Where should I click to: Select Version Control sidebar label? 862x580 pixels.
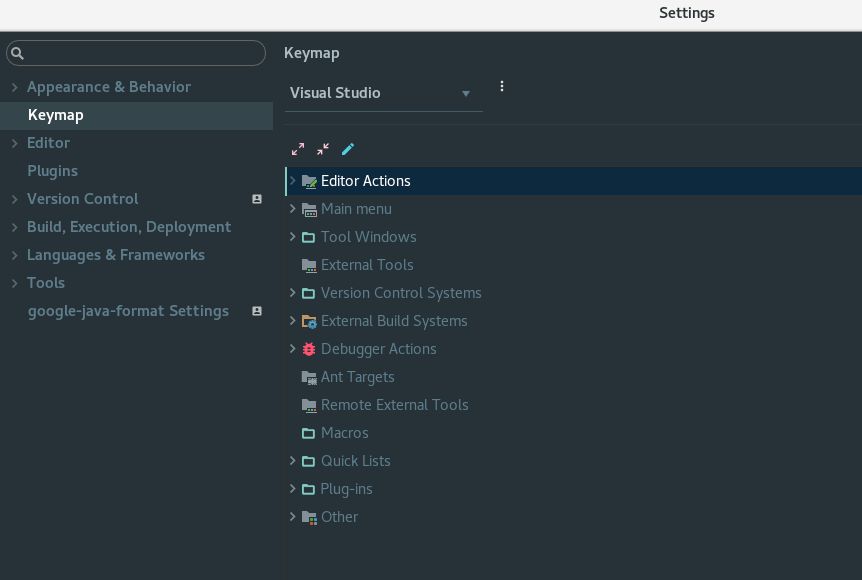[82, 199]
